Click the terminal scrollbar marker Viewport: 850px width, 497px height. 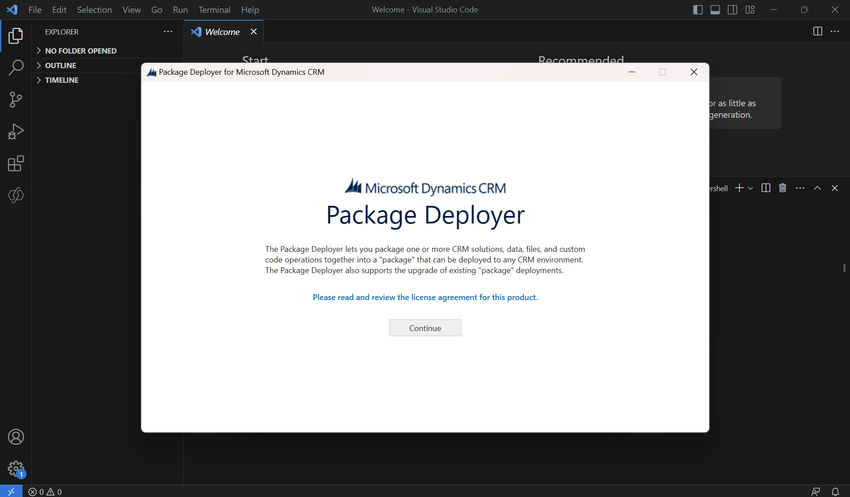(844, 268)
